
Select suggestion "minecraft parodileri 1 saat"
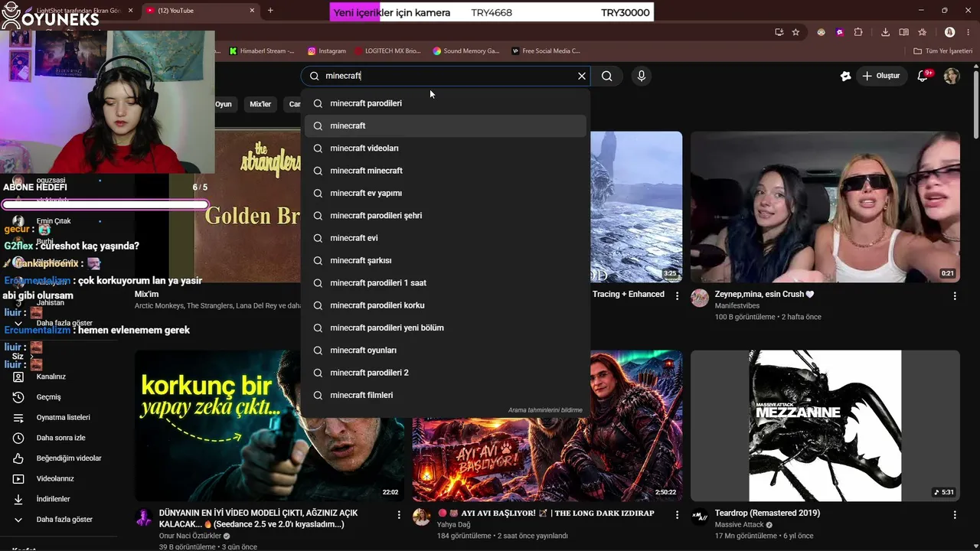coord(446,283)
